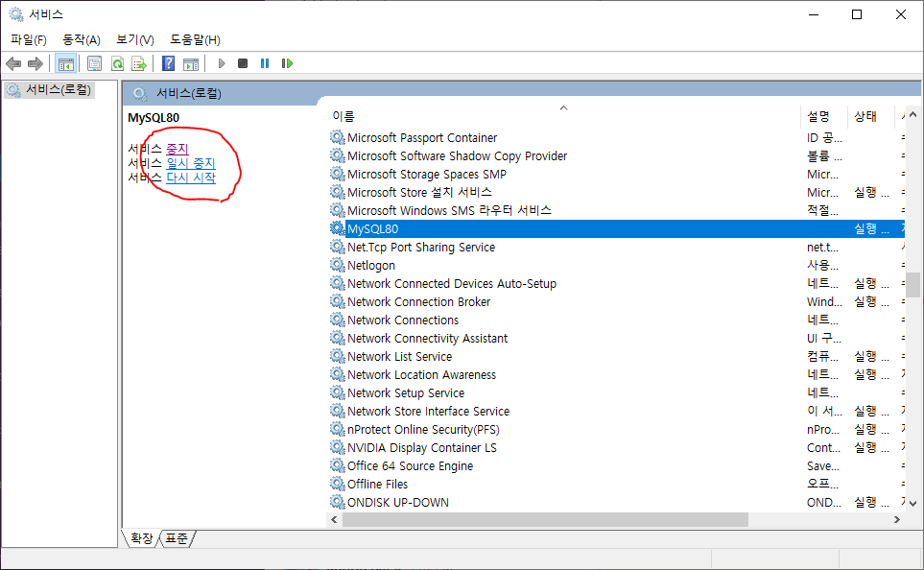This screenshot has width=924, height=570.
Task: Select Network Store Interface Service
Action: 428,411
